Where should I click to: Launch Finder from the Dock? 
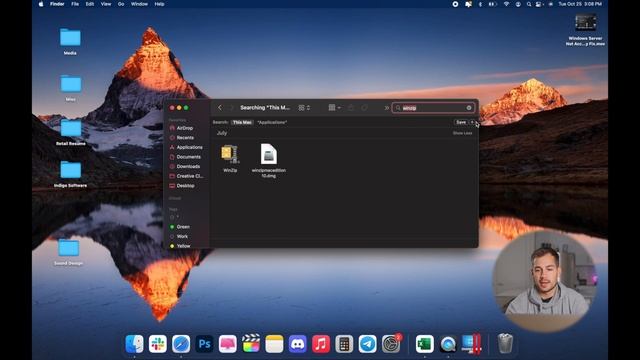tap(134, 344)
